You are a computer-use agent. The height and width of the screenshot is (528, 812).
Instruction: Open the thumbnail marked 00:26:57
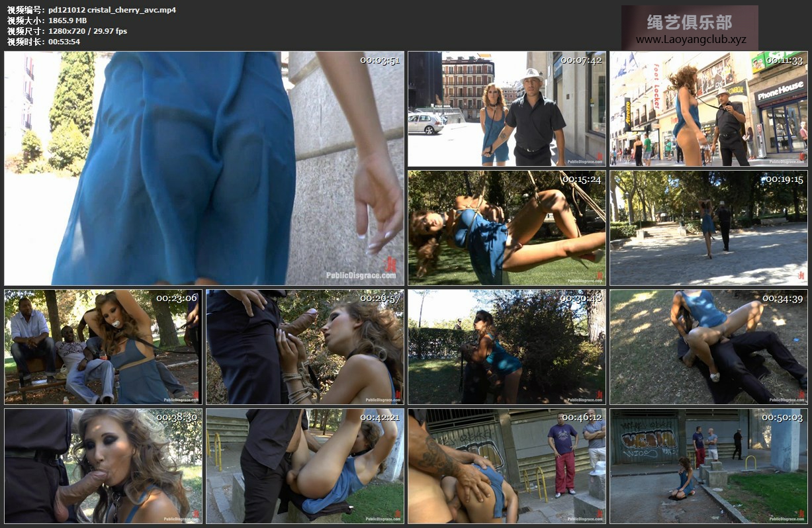(304, 347)
